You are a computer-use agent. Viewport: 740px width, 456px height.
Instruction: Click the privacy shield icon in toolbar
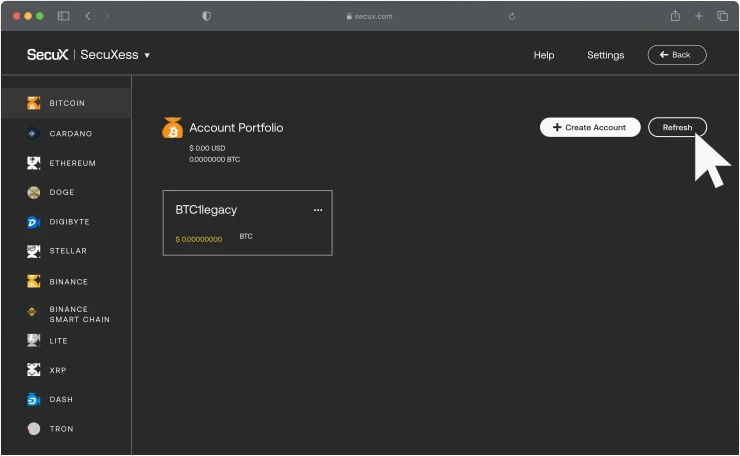[206, 16]
